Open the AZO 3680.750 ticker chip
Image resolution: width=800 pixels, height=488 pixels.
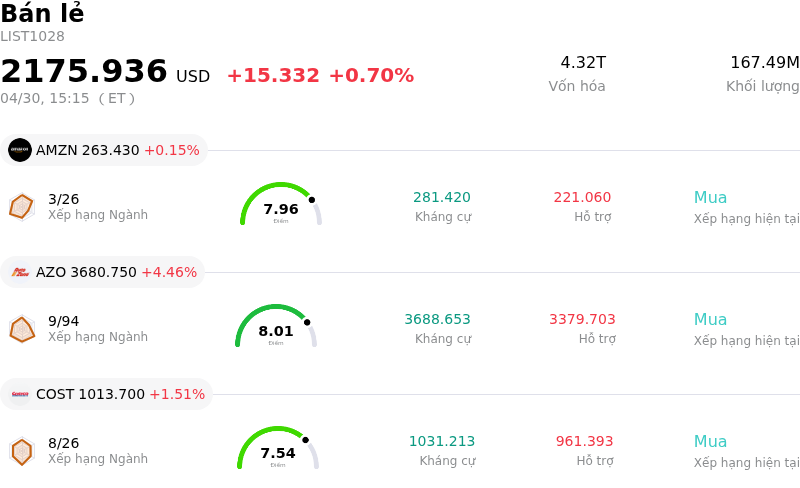pos(102,272)
